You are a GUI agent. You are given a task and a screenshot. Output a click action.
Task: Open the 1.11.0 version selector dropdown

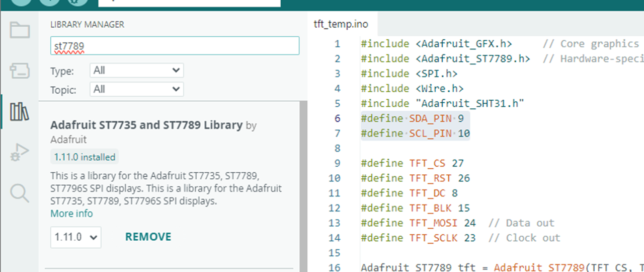click(x=75, y=237)
